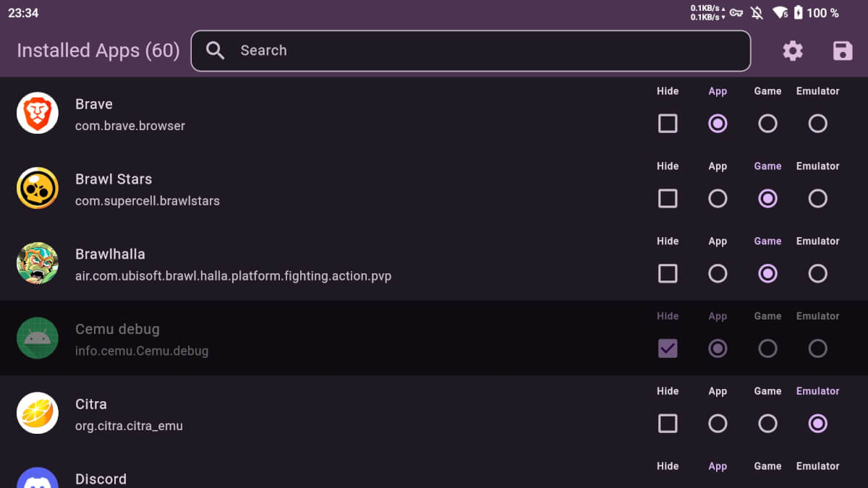Click 'info.cemu.Cemu.debug' package name
Image resolution: width=868 pixels, height=488 pixels.
tap(142, 351)
